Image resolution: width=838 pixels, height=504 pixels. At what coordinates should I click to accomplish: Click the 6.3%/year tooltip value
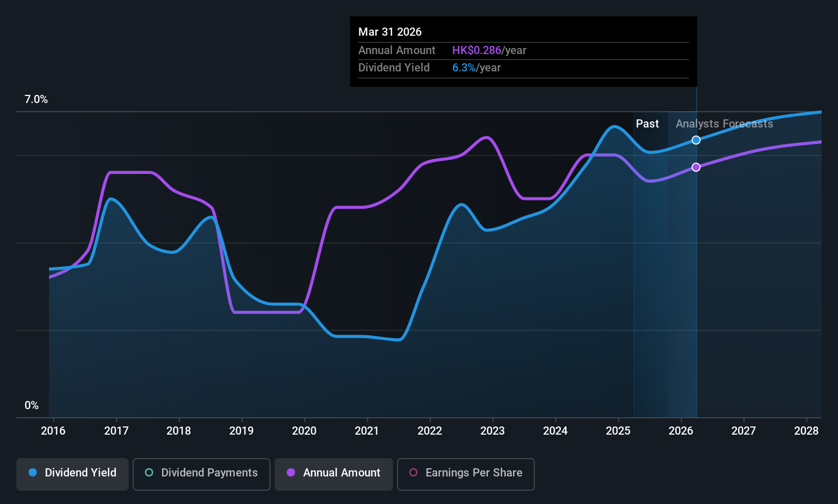click(x=476, y=68)
